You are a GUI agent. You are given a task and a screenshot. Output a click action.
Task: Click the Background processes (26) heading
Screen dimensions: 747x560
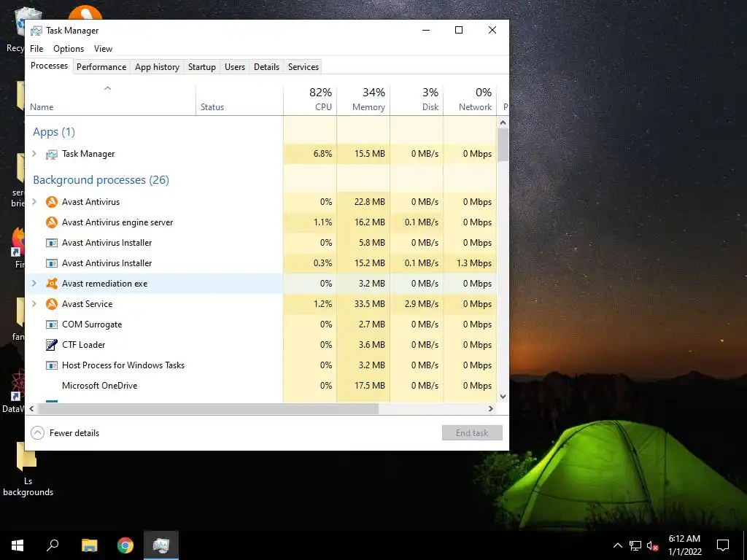[101, 180]
